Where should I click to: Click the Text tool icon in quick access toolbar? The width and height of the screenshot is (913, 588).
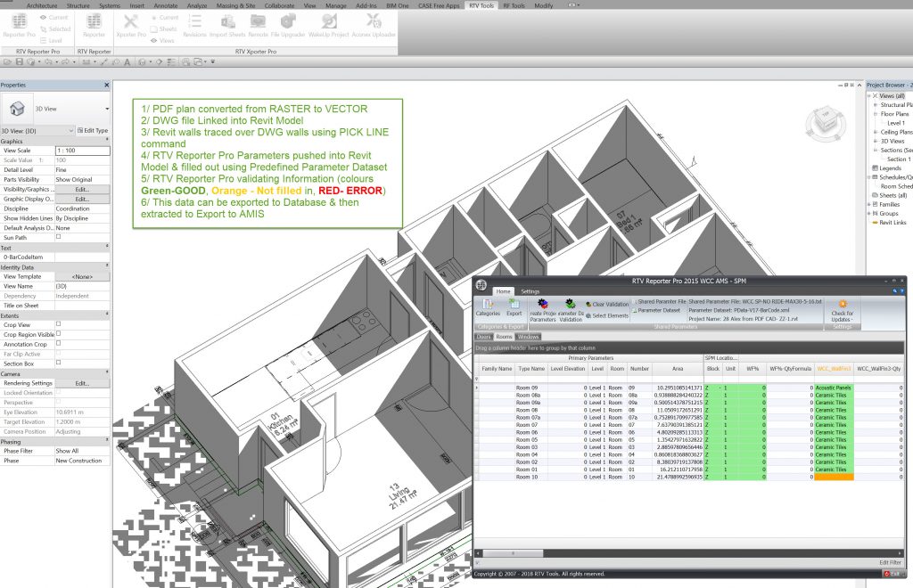pyautogui.click(x=127, y=62)
